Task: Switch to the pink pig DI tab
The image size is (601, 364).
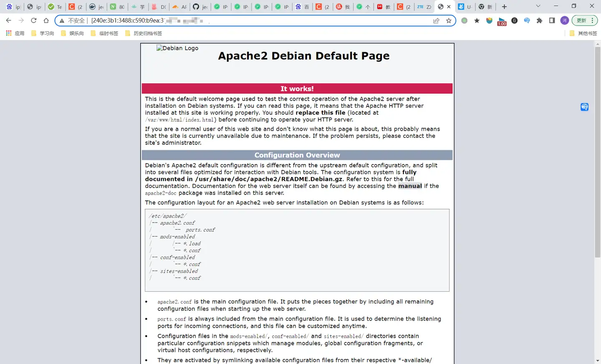Action: (x=159, y=7)
